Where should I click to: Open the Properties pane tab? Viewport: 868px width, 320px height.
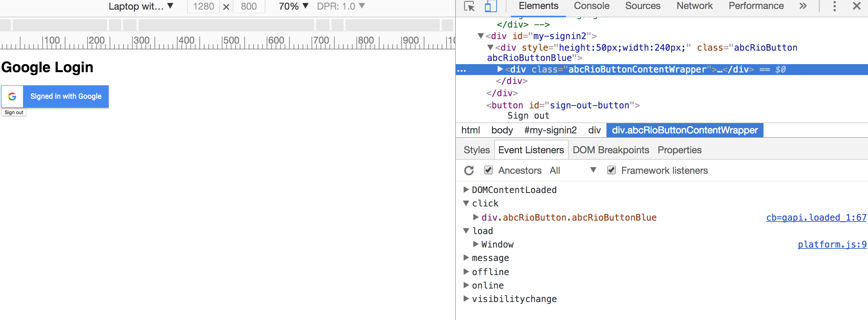point(679,150)
